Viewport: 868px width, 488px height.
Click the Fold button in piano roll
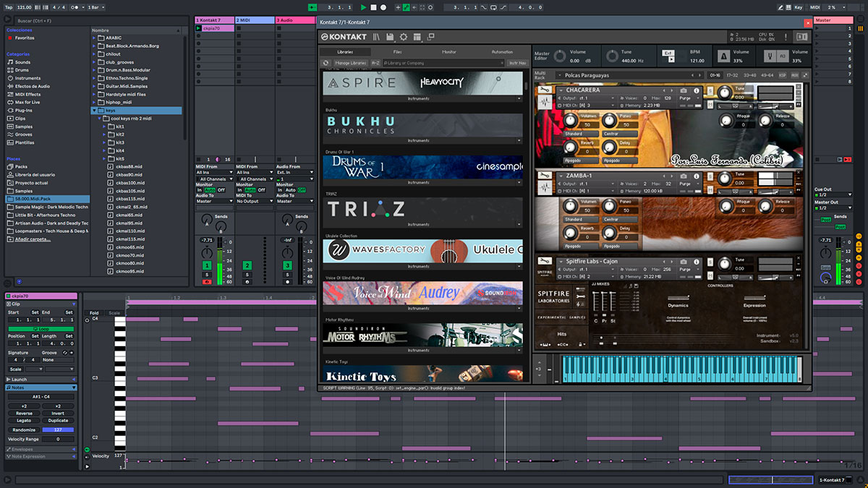click(94, 313)
